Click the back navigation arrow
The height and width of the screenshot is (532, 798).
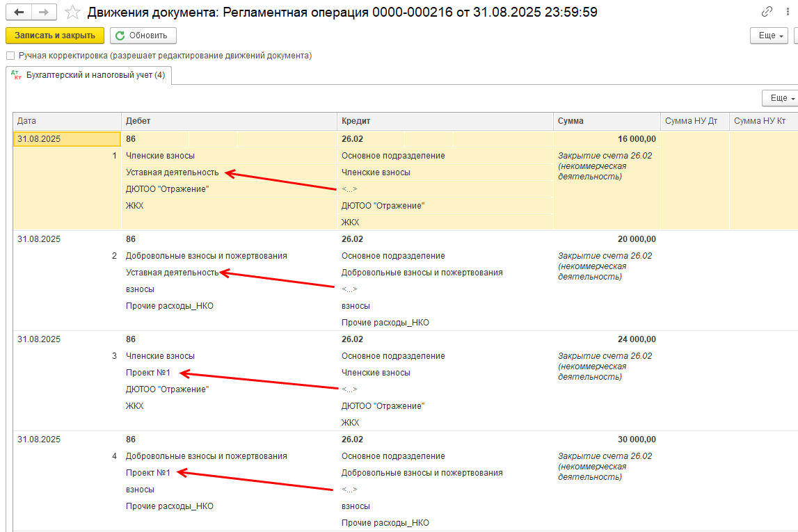[x=19, y=13]
